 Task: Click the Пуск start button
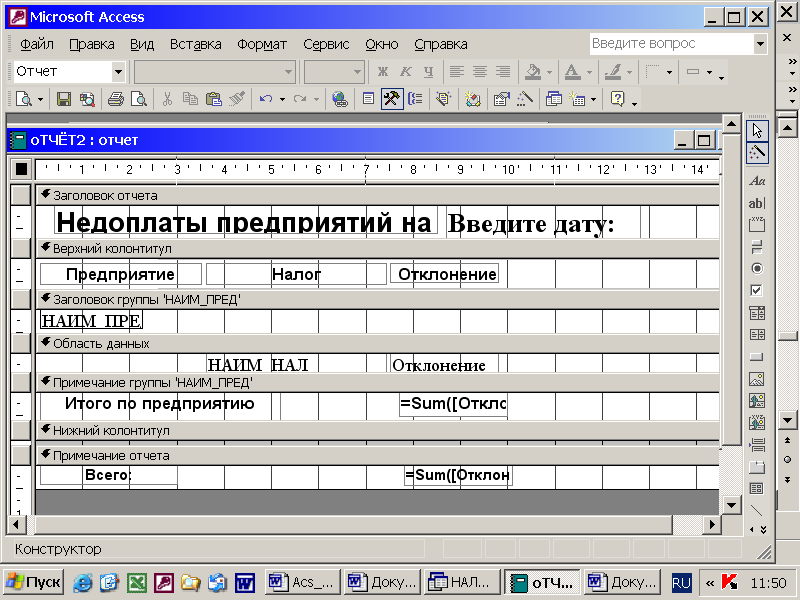pos(34,582)
